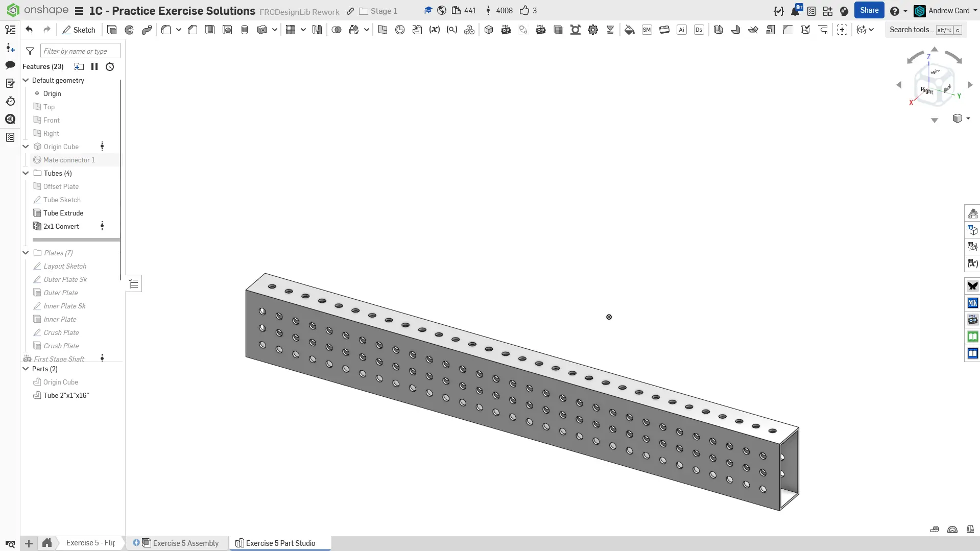Open the notifications bell
Viewport: 980px width, 551px height.
[x=795, y=11]
